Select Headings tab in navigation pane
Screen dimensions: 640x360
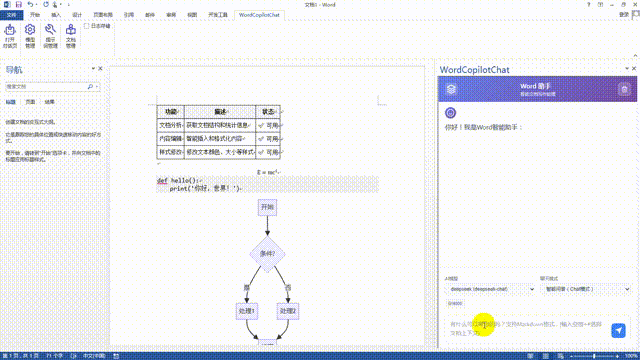coord(11,102)
